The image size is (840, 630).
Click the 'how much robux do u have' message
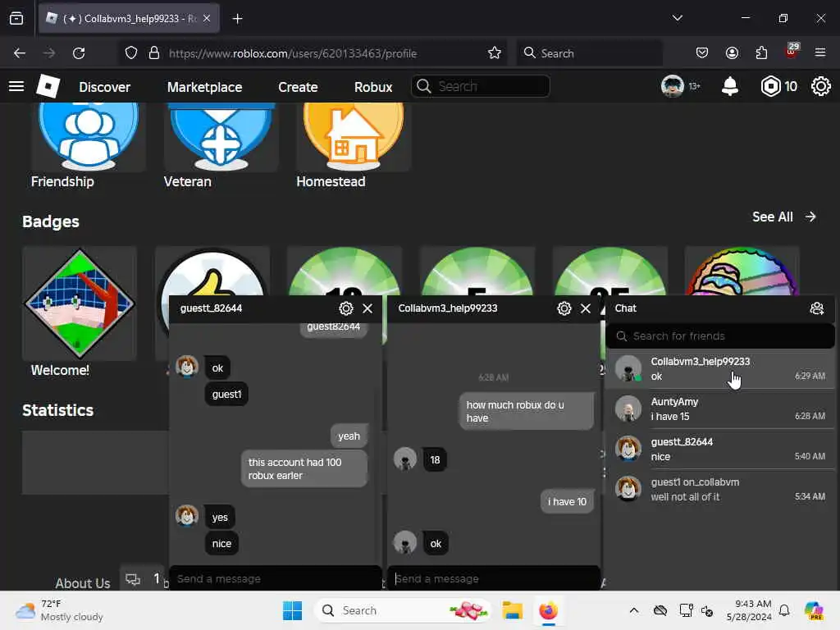pos(526,412)
